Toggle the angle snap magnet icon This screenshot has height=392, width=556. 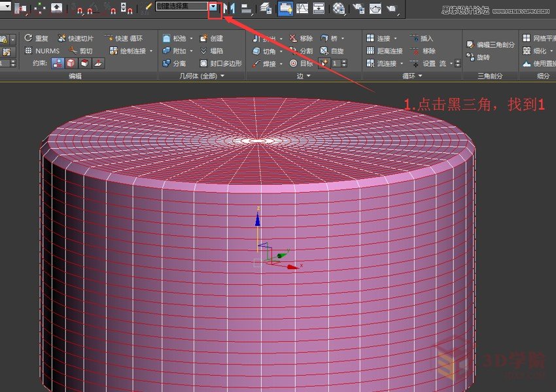(x=92, y=8)
